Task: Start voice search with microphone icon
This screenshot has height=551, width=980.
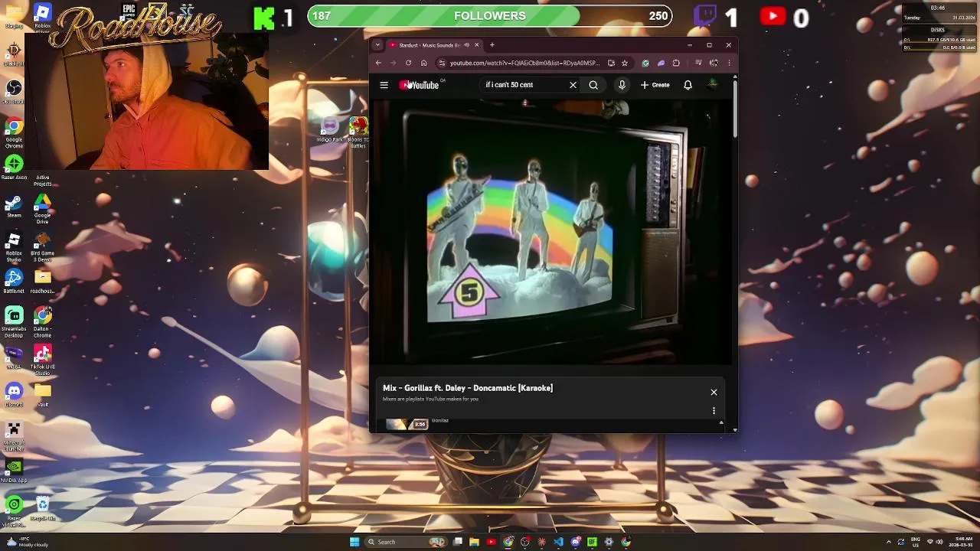Action: 622,85
